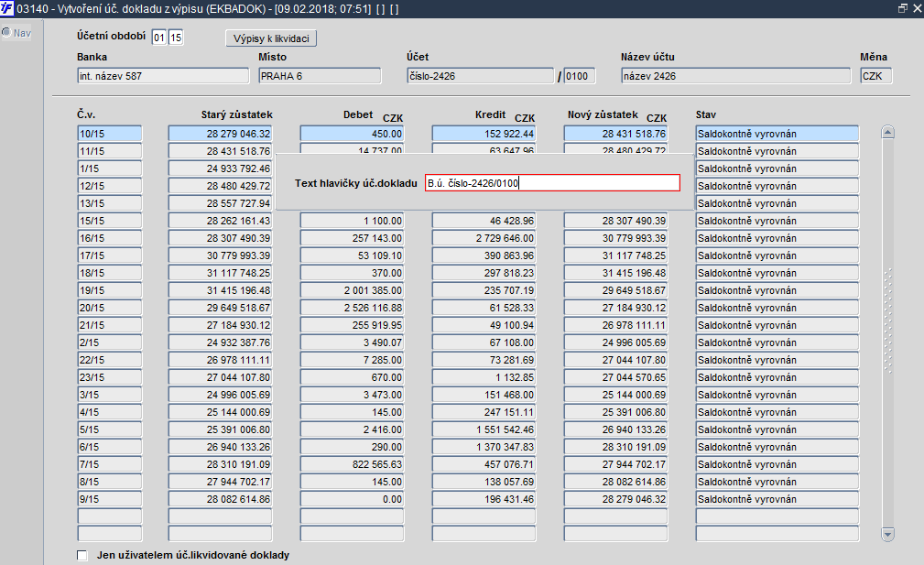924x565 pixels.
Task: Click the accounting period month field 01
Action: point(158,38)
